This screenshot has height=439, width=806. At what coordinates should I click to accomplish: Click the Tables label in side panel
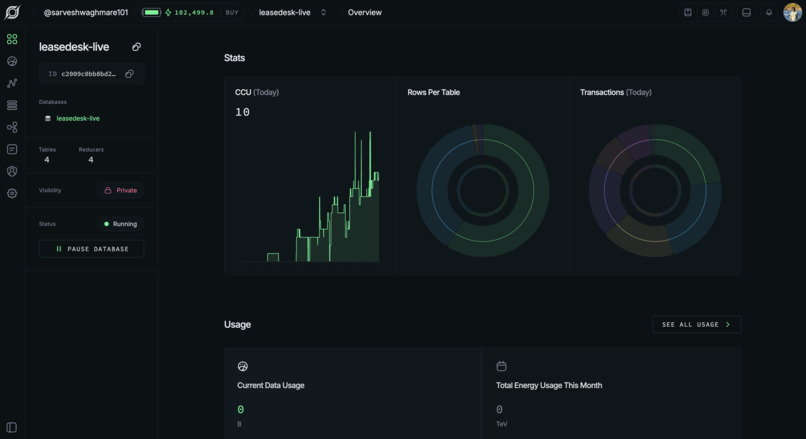point(47,150)
